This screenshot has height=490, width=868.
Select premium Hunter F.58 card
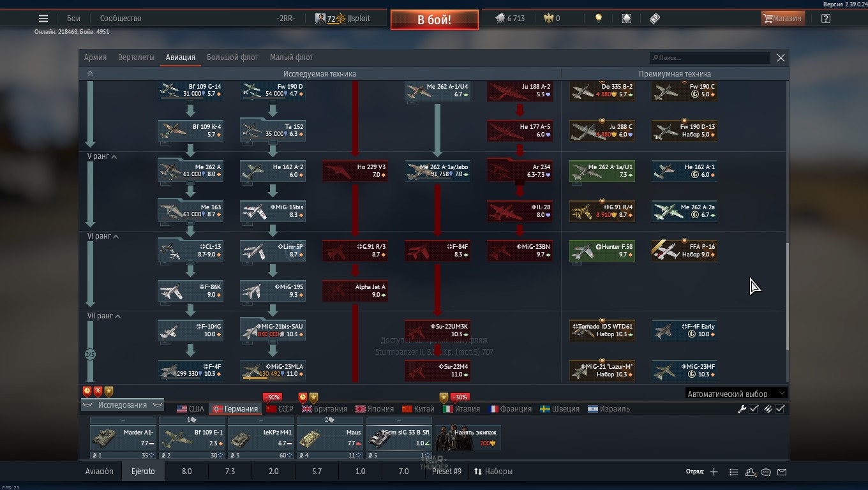(x=602, y=251)
